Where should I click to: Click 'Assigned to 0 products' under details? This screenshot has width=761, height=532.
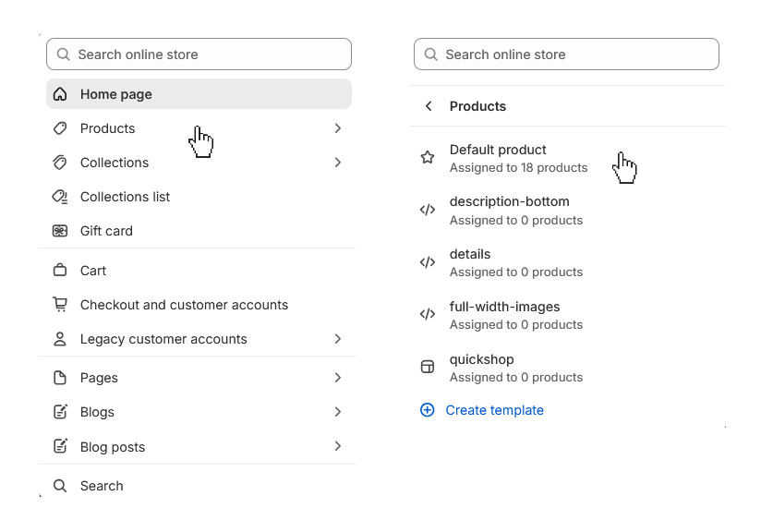pos(516,272)
